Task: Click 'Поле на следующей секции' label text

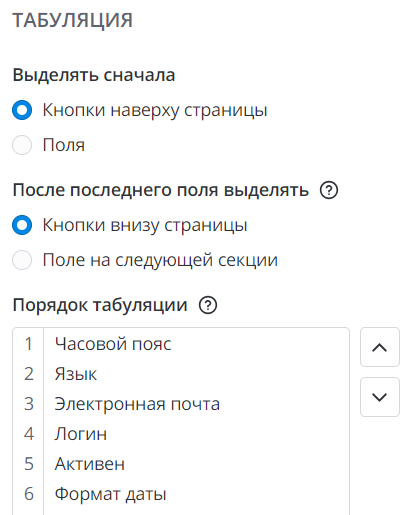Action: click(x=160, y=260)
